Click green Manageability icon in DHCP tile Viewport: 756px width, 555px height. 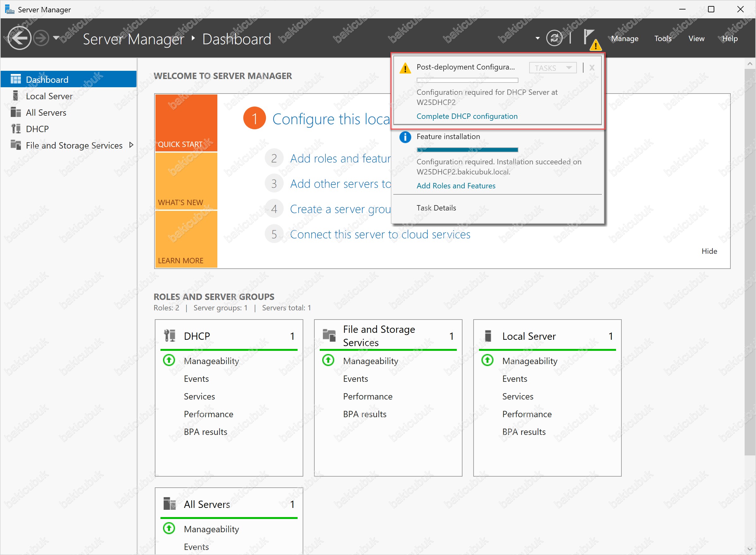(x=169, y=361)
